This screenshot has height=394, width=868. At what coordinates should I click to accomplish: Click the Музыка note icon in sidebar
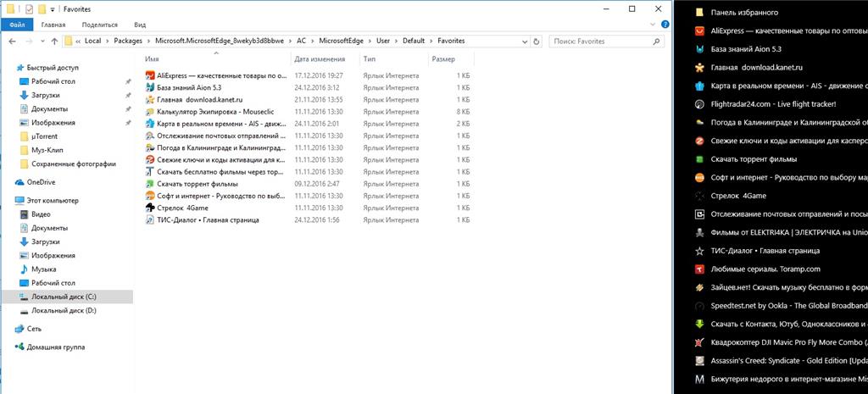pyautogui.click(x=24, y=269)
